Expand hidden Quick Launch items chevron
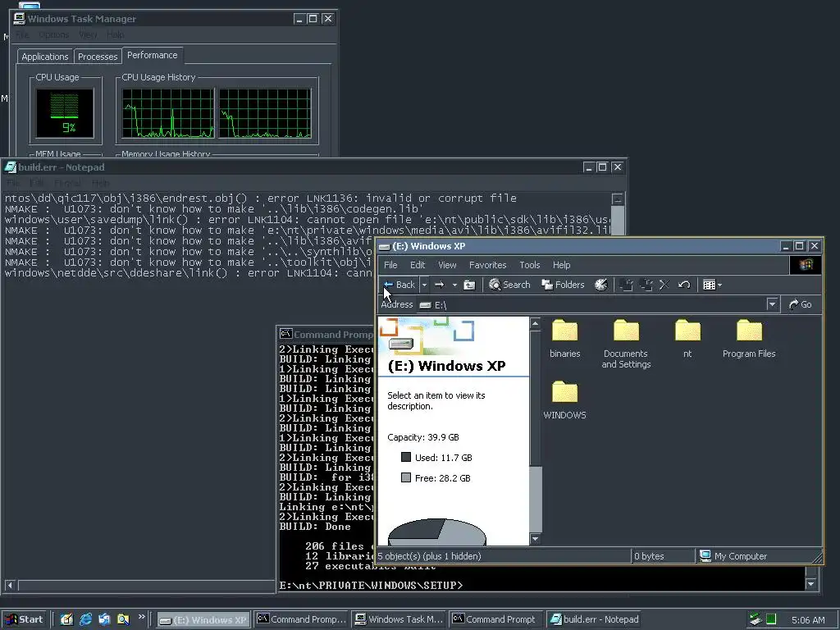 click(x=141, y=617)
